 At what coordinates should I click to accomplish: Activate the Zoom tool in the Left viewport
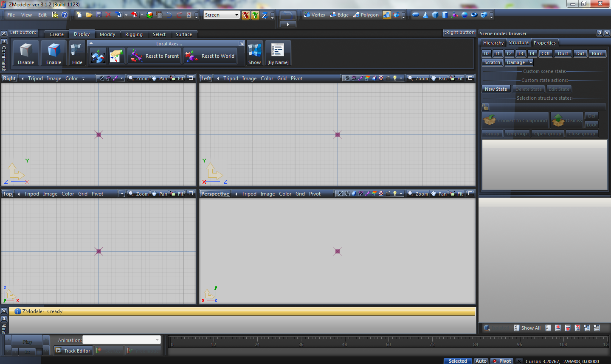(x=418, y=78)
